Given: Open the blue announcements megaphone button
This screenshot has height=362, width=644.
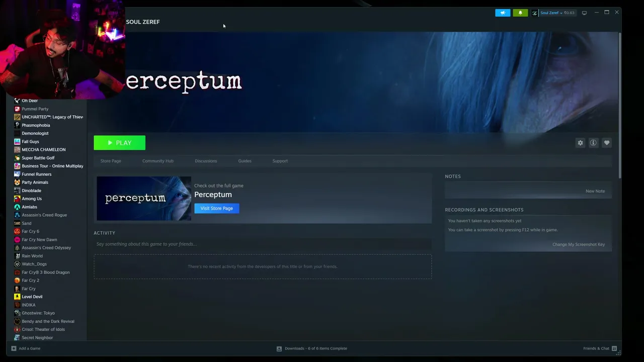Looking at the screenshot, I should [x=503, y=13].
